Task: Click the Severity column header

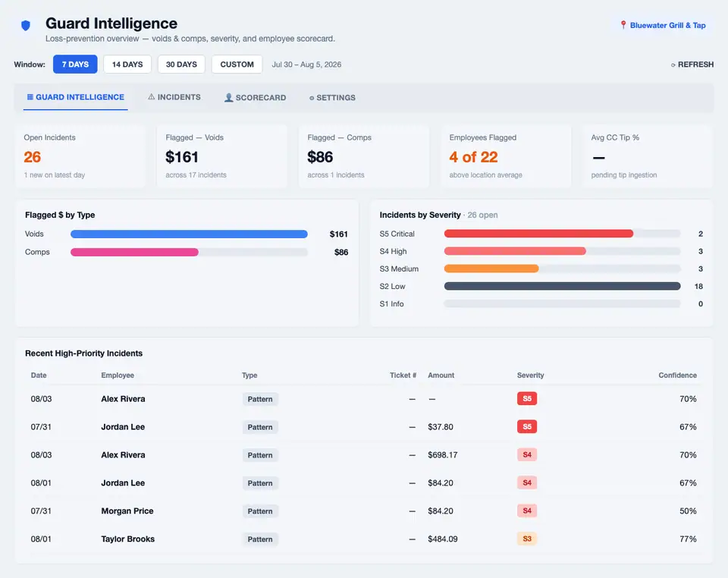Action: (530, 375)
